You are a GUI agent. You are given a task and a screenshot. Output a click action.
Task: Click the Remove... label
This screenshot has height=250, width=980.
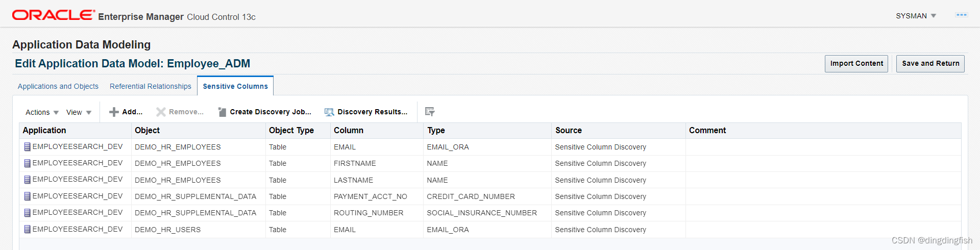pos(186,112)
